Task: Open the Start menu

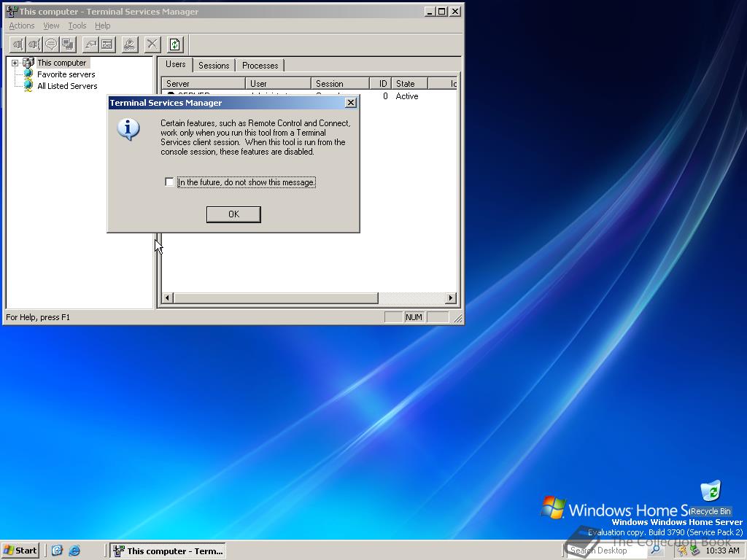Action: click(20, 551)
